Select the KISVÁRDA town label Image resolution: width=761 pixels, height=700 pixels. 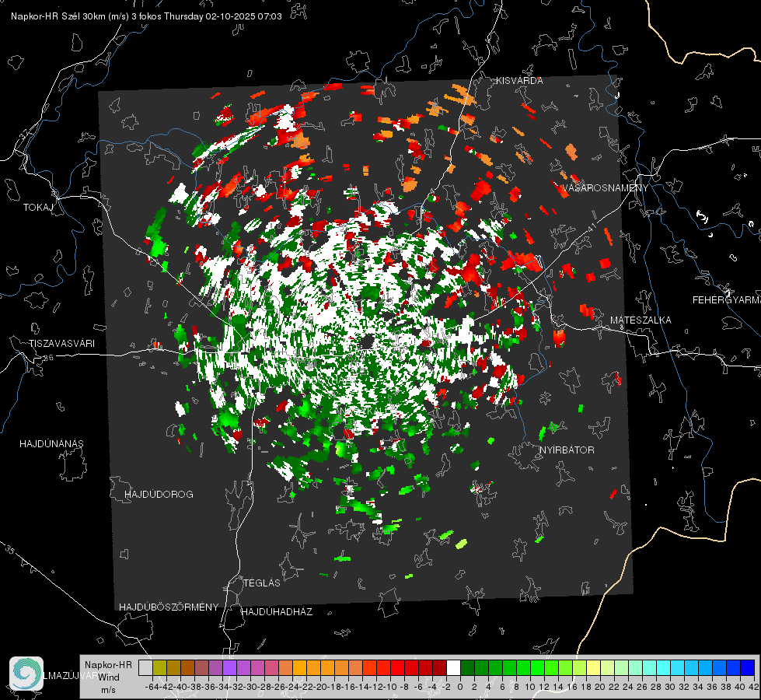pos(519,81)
